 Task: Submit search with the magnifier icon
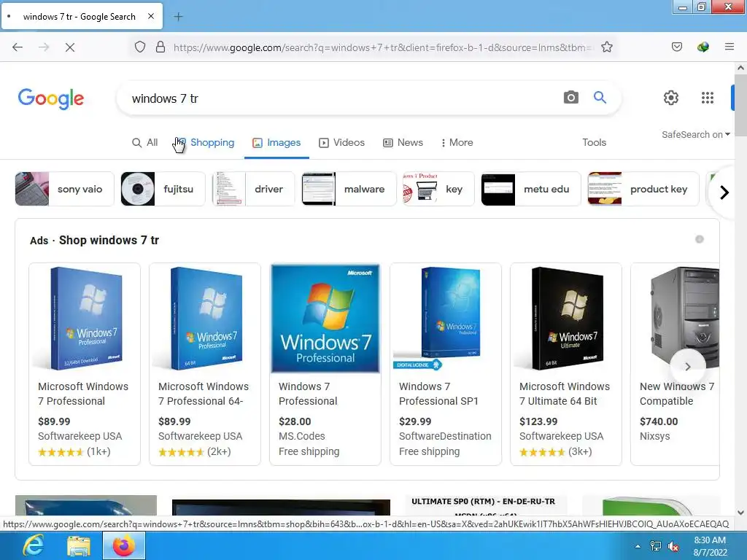(x=600, y=98)
